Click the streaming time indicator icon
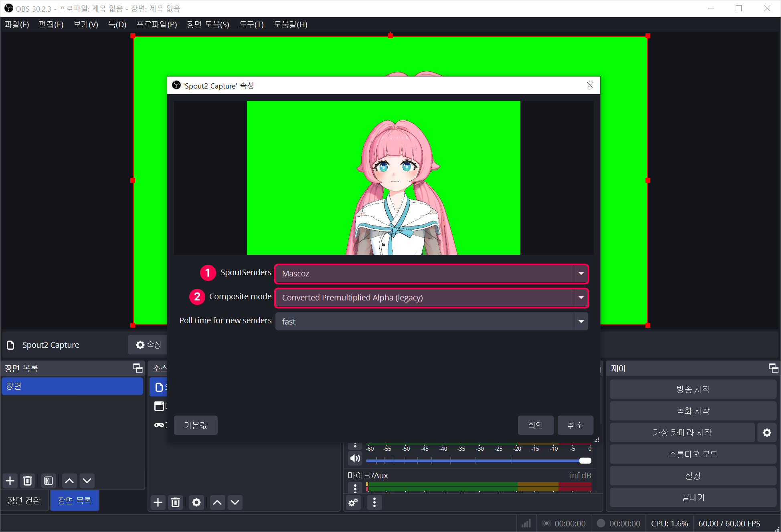 [546, 523]
